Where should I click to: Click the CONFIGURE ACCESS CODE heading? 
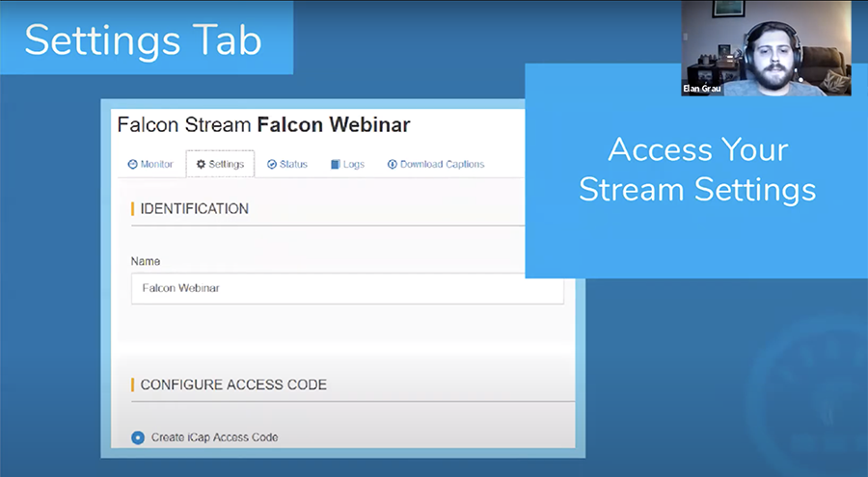233,384
